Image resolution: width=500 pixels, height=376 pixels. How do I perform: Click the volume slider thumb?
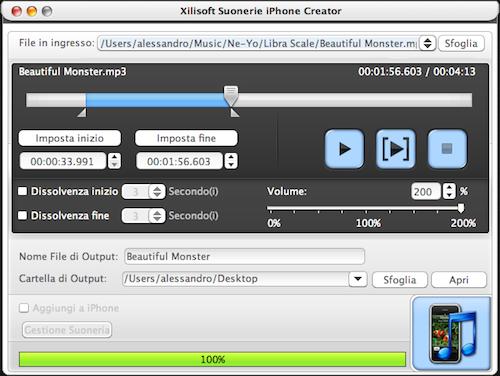coord(461,208)
